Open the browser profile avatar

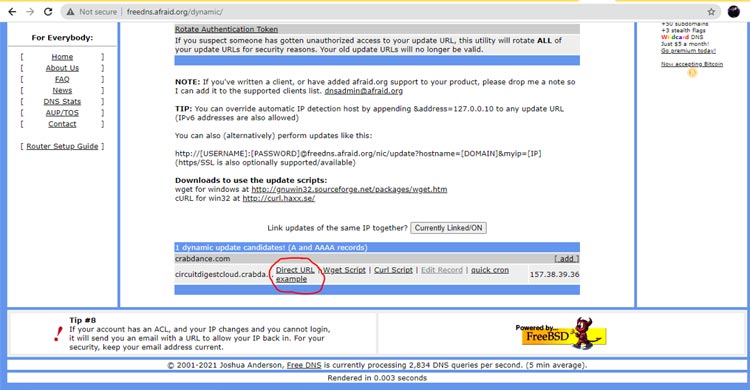coord(734,11)
